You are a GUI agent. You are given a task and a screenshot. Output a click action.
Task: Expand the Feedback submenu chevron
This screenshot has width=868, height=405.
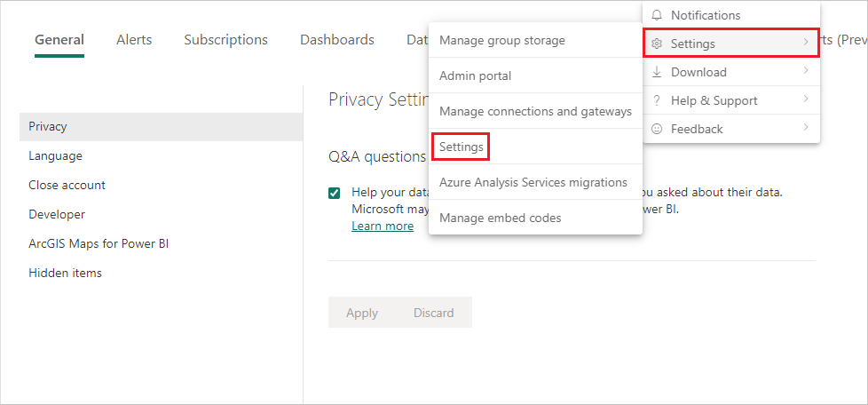(x=806, y=127)
